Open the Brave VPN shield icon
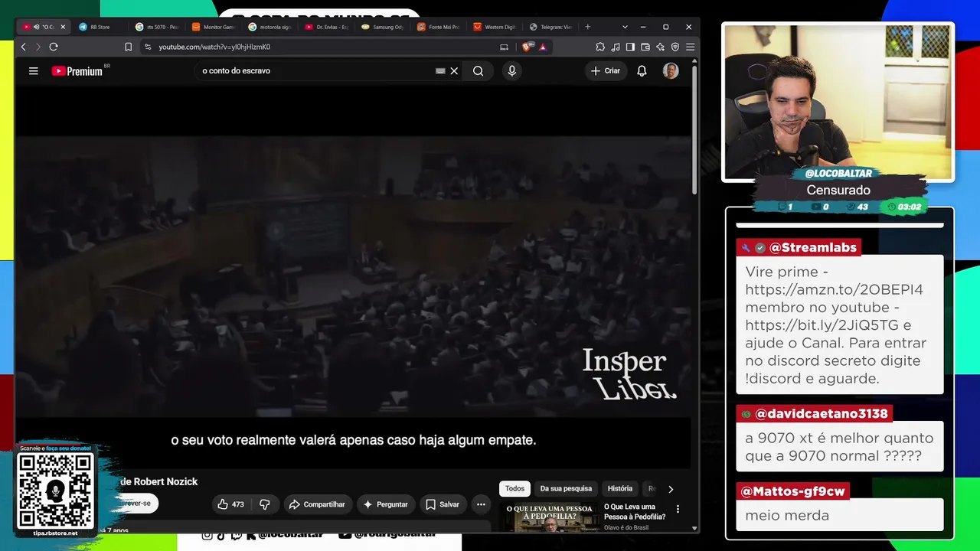Screen dimensions: 980x551 pyautogui.click(x=675, y=47)
